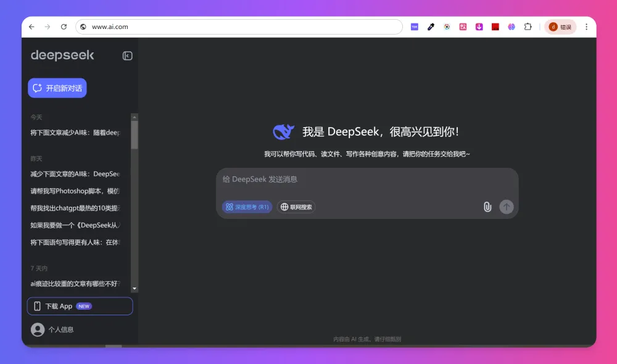The image size is (617, 364).
Task: Toggle 联网搜索 web search mode
Action: coord(296,207)
